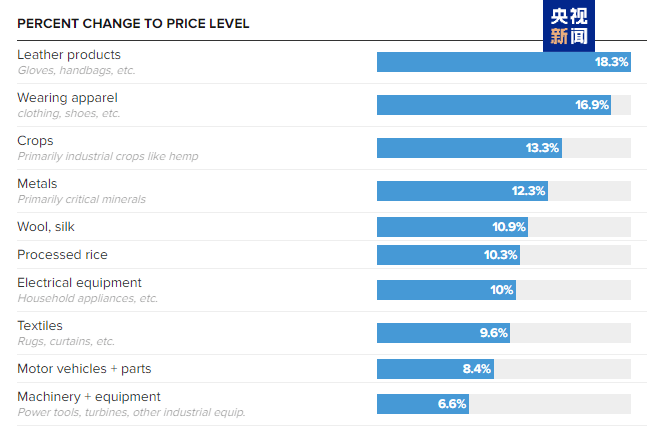Select the 18.3% leather products bar

(503, 62)
